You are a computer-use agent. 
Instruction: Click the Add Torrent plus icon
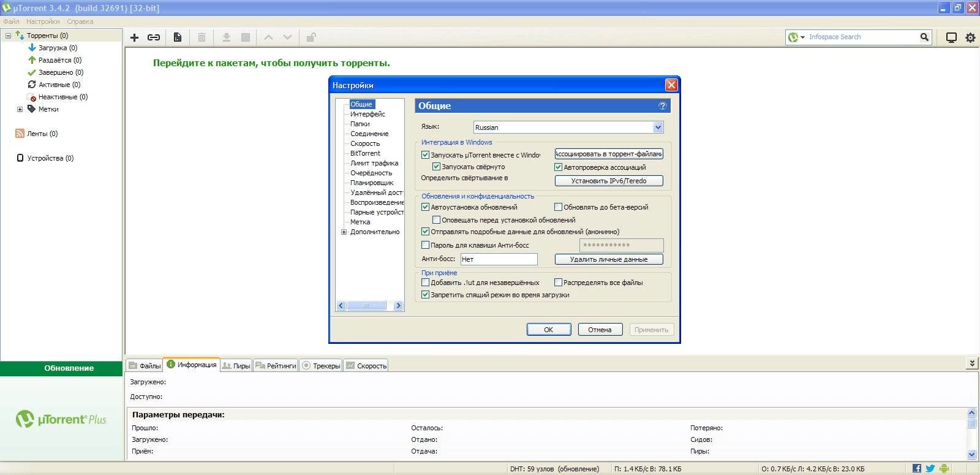(x=134, y=37)
